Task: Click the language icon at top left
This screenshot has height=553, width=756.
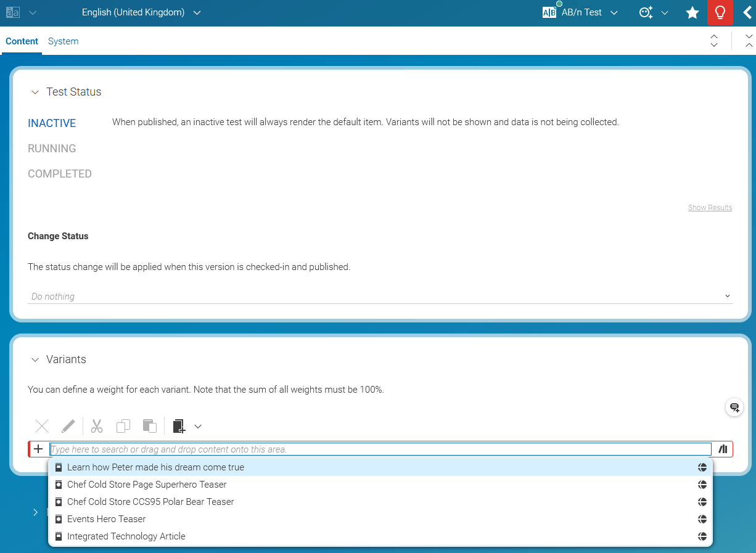Action: pyautogui.click(x=12, y=12)
